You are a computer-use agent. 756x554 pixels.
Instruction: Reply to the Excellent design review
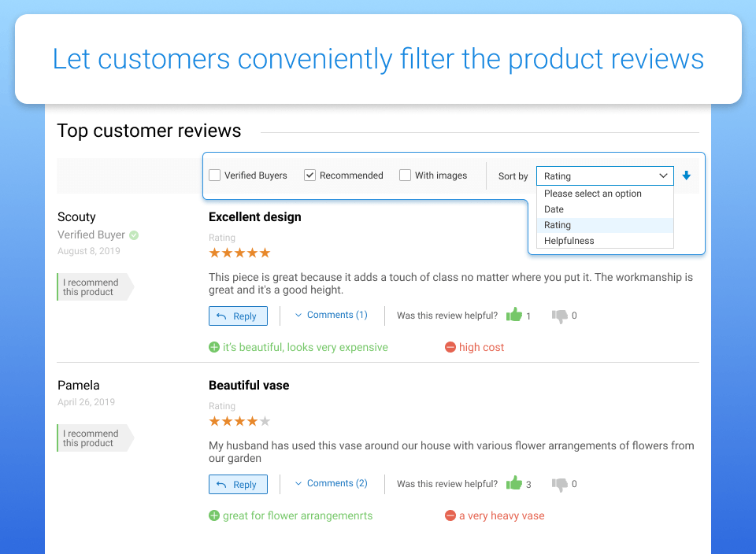coord(238,316)
